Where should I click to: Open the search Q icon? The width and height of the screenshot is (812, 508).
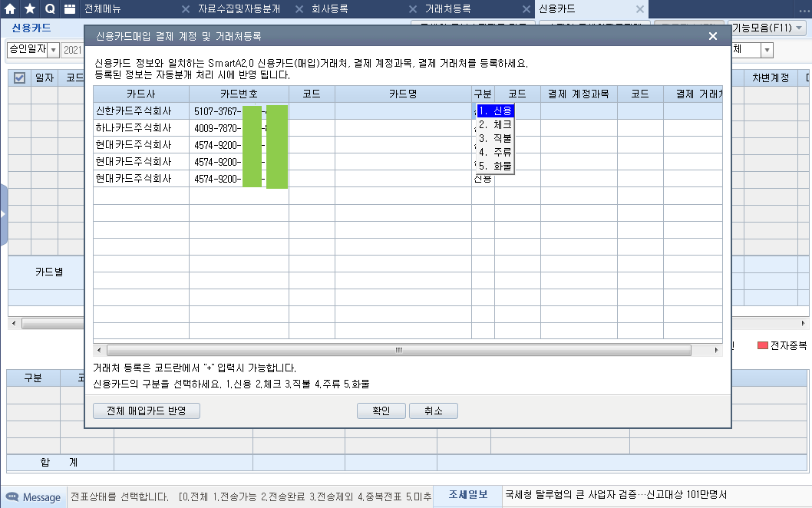(x=50, y=8)
